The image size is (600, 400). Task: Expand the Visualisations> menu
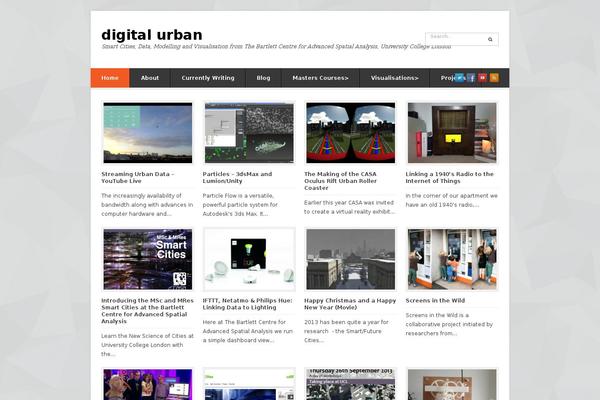point(395,78)
